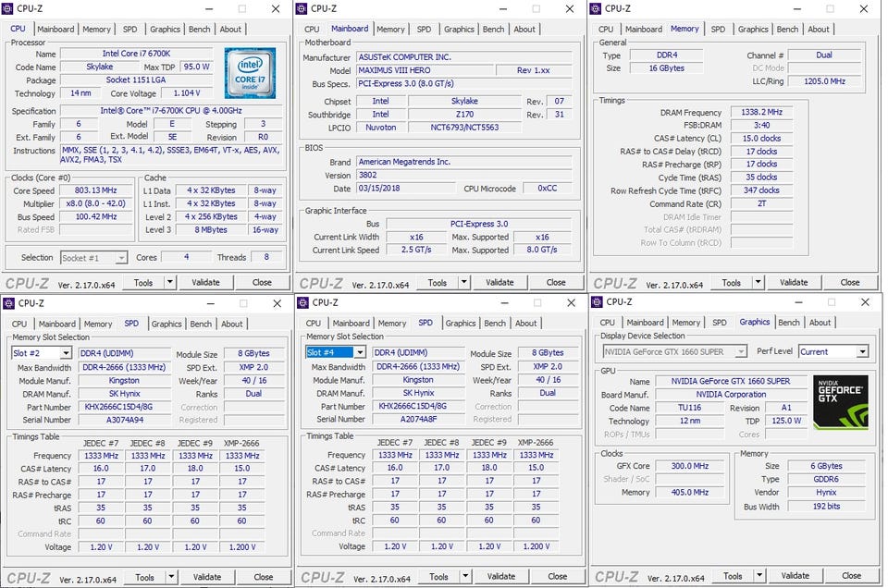Open Graphics tab in Memory window
Screen dimensions: 888x588
753,29
